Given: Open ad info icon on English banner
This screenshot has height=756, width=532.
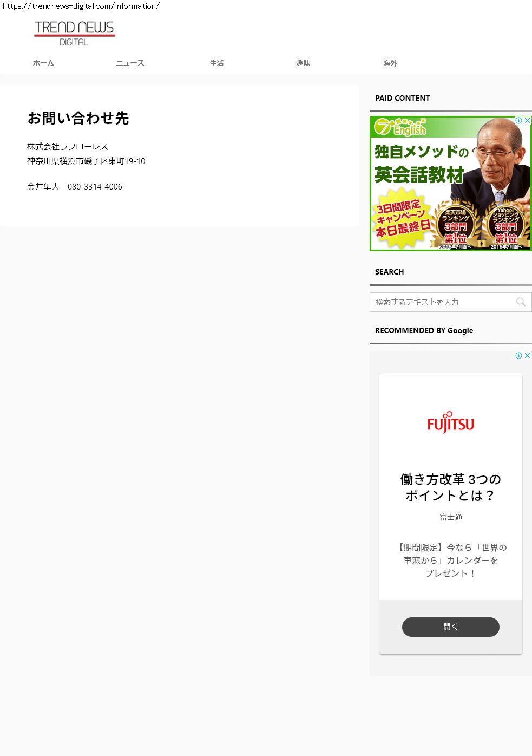Looking at the screenshot, I should click(x=518, y=121).
